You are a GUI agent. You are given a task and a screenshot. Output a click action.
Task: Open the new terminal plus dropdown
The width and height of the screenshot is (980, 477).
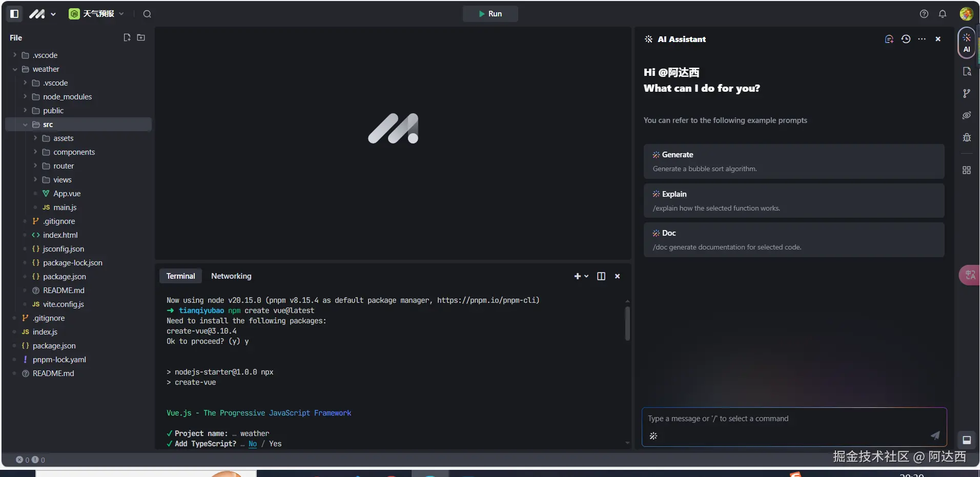click(581, 276)
